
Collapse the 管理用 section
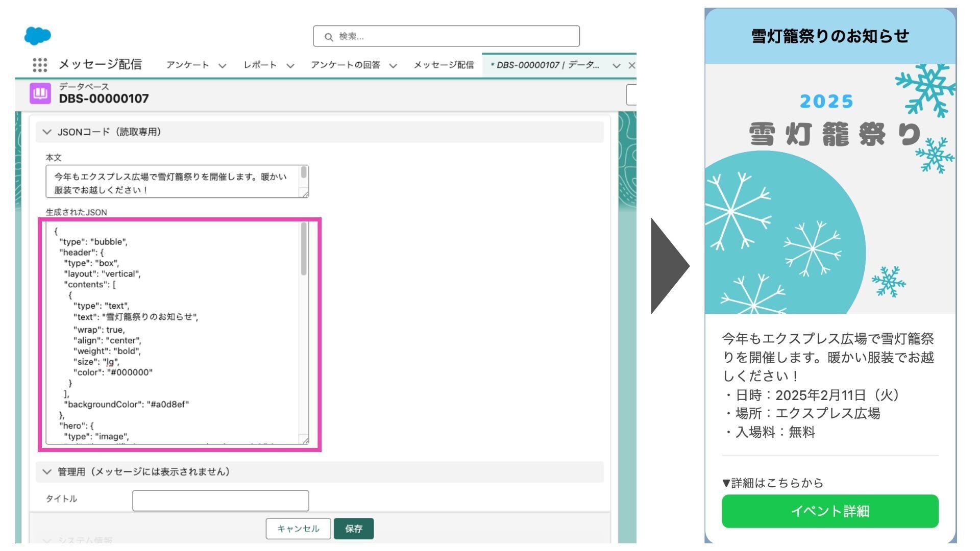click(47, 472)
